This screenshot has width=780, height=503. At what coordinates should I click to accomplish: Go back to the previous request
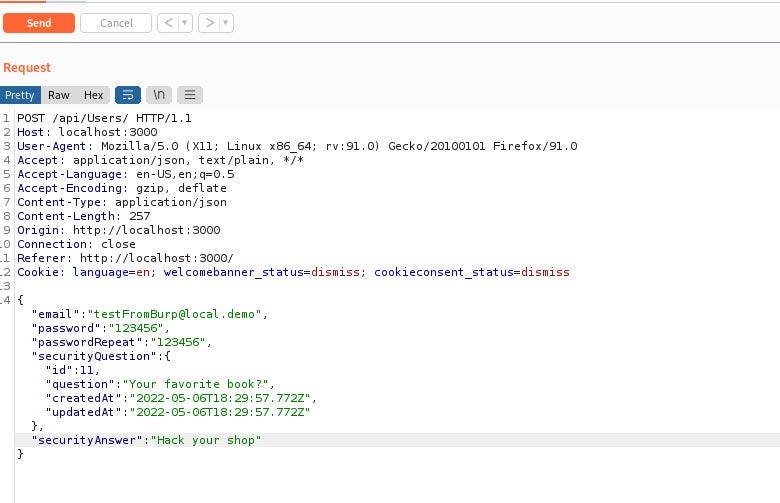[169, 23]
